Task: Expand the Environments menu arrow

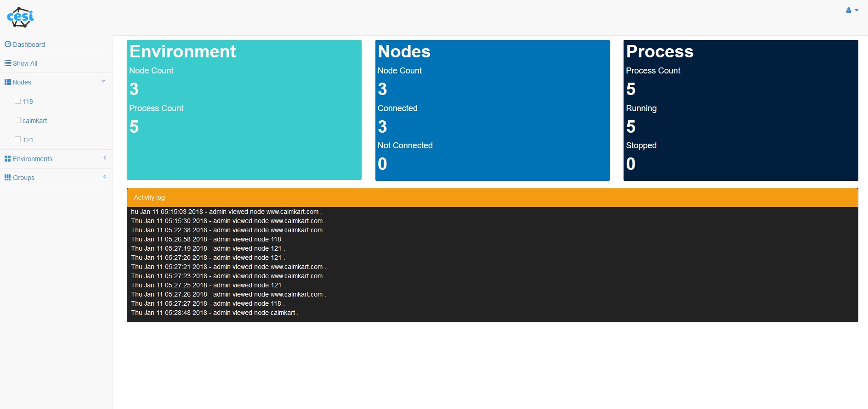Action: 105,158
